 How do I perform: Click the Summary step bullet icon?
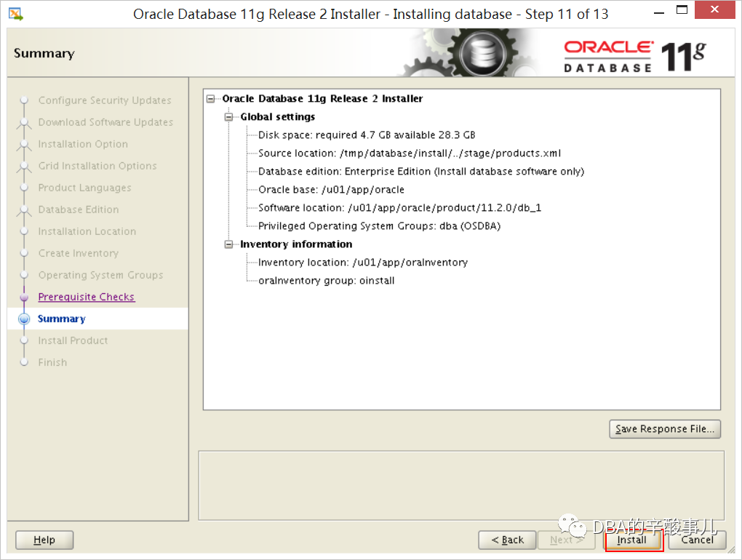24,319
